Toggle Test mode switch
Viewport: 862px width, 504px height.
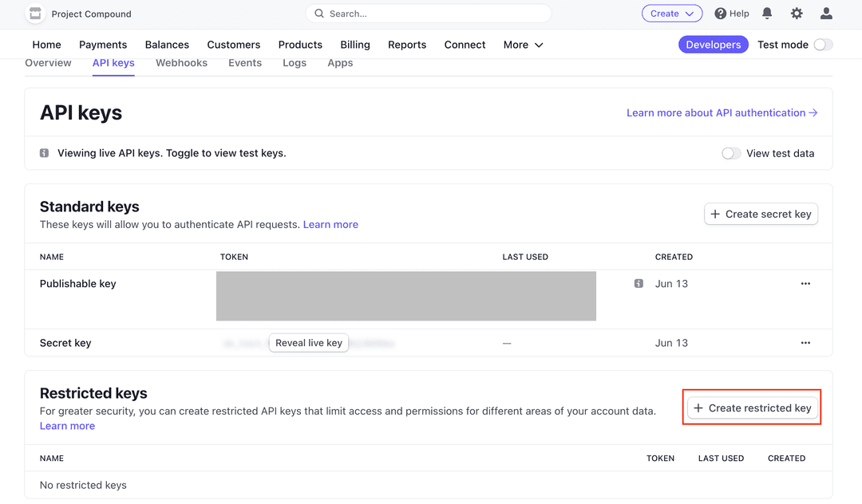(x=823, y=45)
